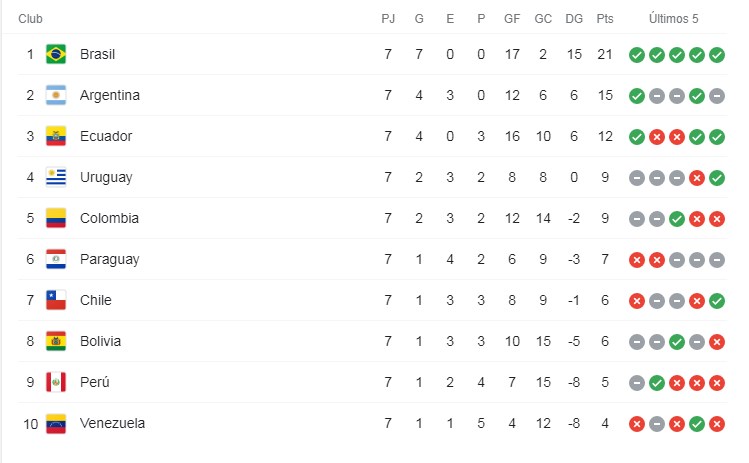749x463 pixels.
Task: Click the Chile flag icon
Action: [x=56, y=300]
